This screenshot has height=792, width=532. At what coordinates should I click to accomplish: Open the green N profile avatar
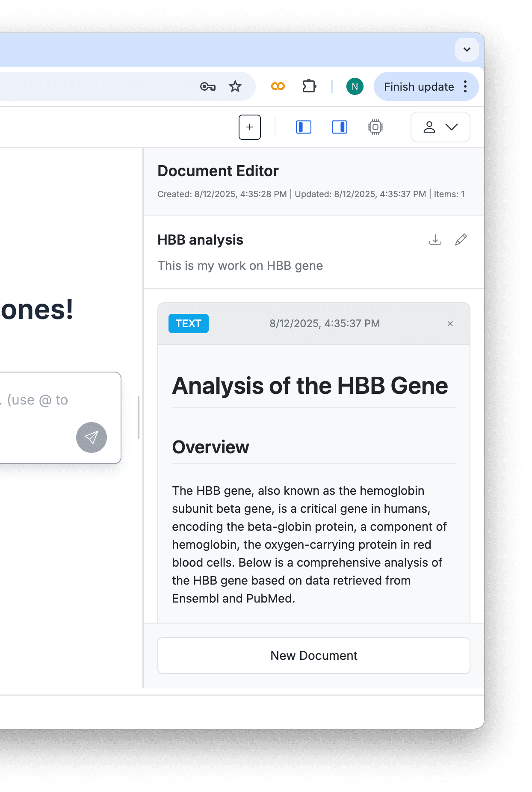pos(355,87)
